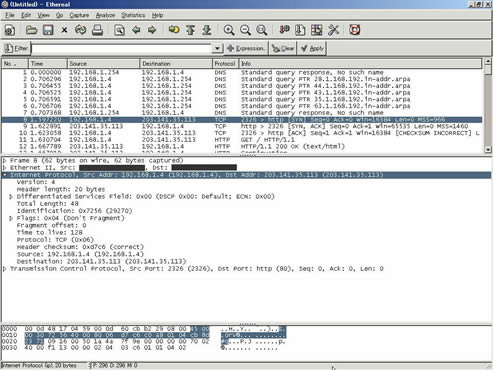Zoom out on packet text
Image resolution: width=493 pixels, height=370 pixels.
pyautogui.click(x=245, y=30)
